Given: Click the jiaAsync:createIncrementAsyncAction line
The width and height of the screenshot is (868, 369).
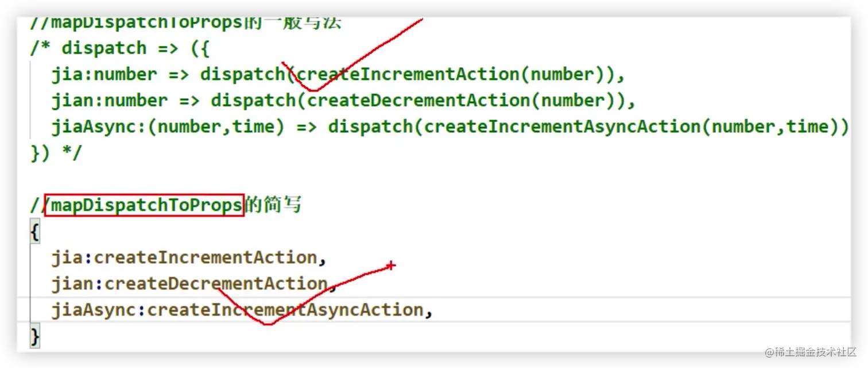Looking at the screenshot, I should click(x=242, y=310).
